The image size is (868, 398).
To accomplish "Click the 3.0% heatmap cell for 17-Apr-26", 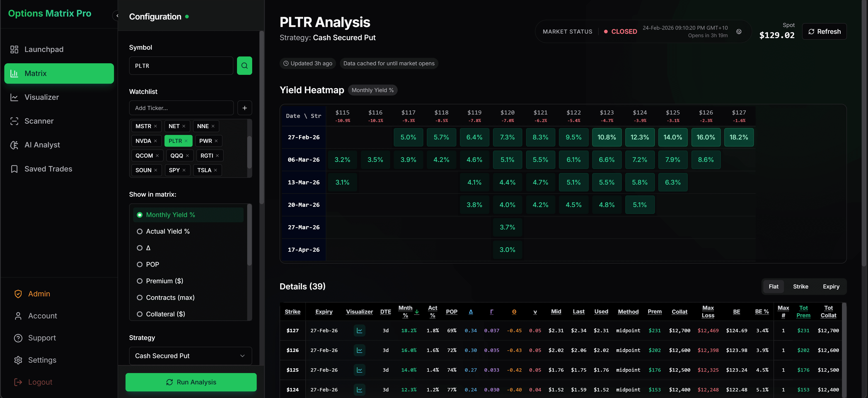I will pyautogui.click(x=507, y=250).
